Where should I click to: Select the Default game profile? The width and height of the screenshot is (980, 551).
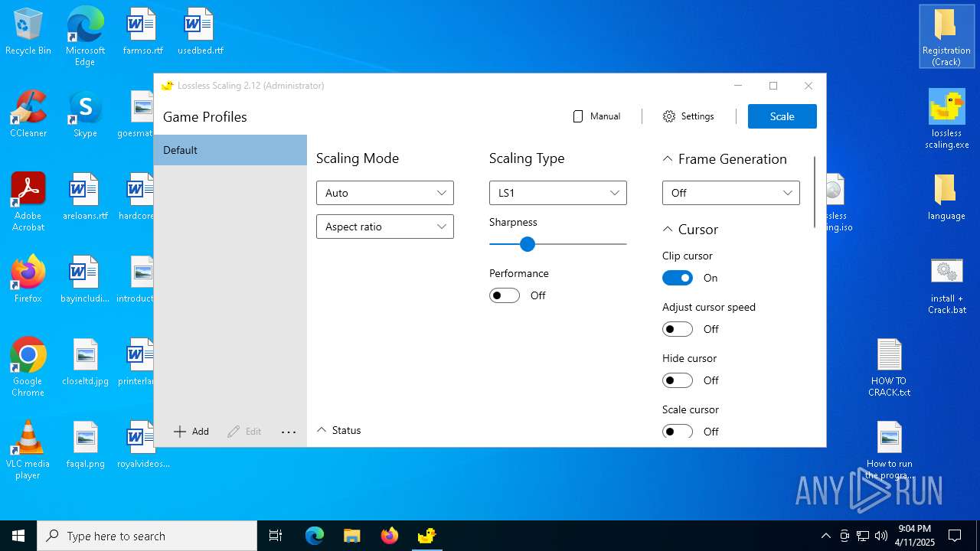click(230, 150)
